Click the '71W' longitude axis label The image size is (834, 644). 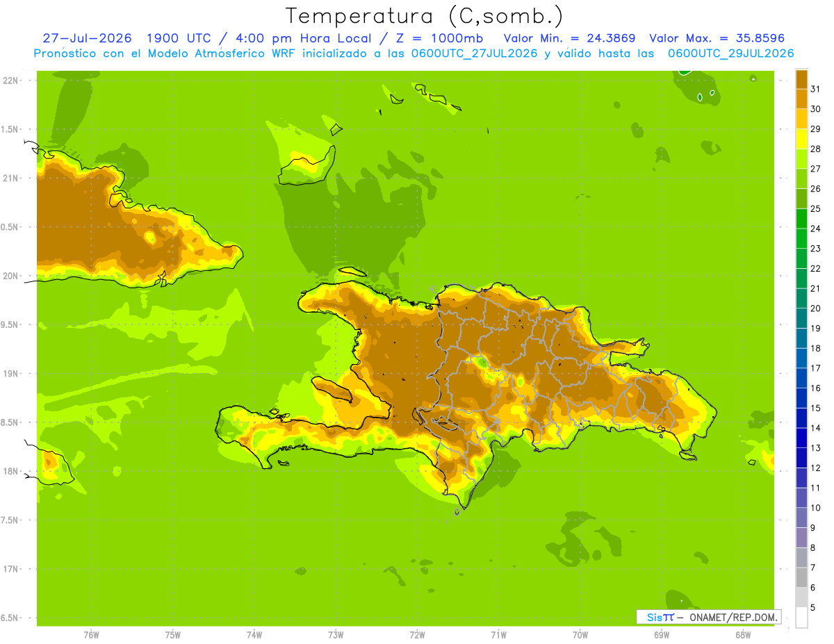(x=498, y=635)
